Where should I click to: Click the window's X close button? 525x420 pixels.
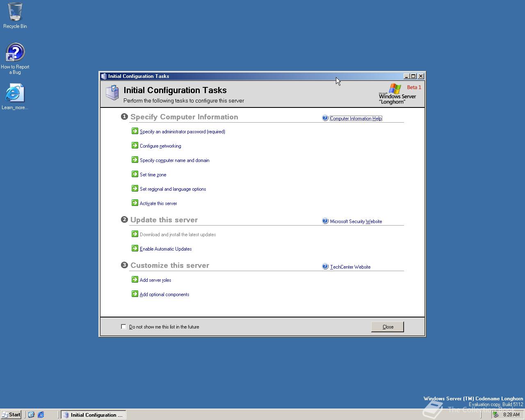point(421,76)
